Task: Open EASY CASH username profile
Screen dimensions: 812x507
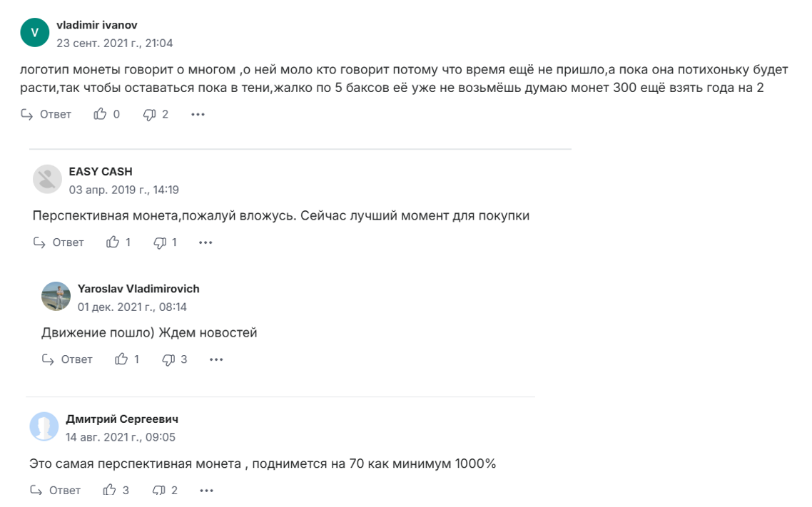Action: [101, 172]
